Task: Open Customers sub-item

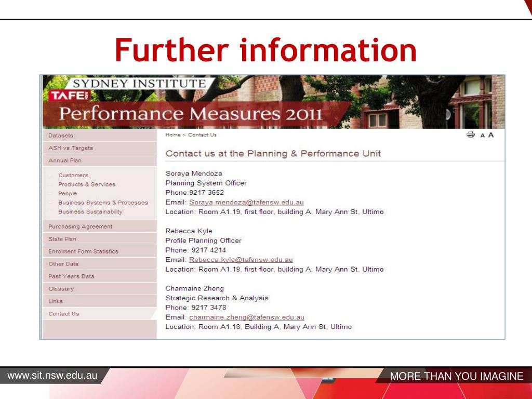Action: tap(73, 175)
